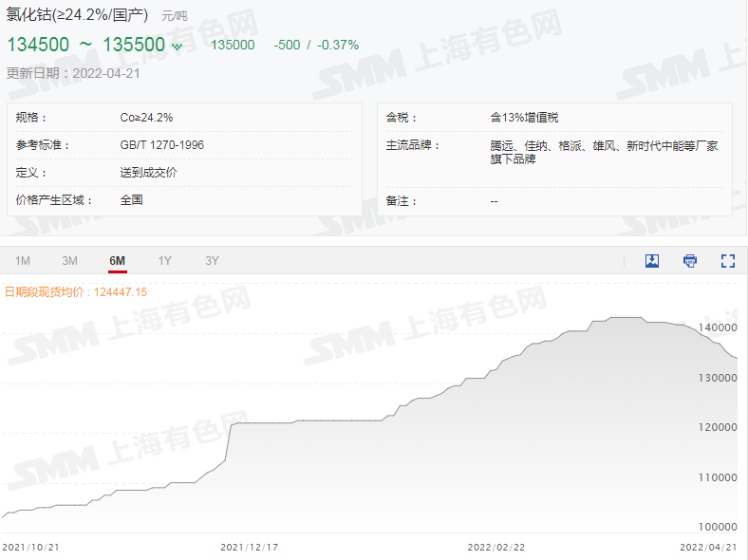Select the 3M time range tab

[69, 261]
